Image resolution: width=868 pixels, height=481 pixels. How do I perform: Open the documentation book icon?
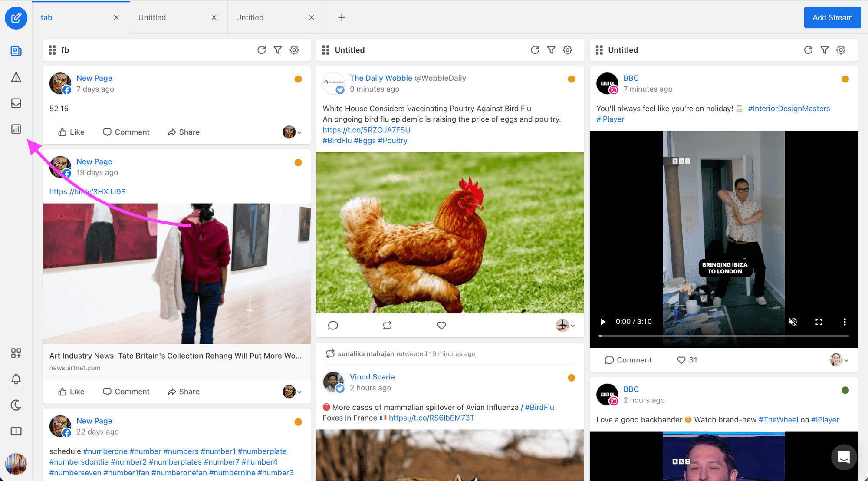tap(16, 431)
